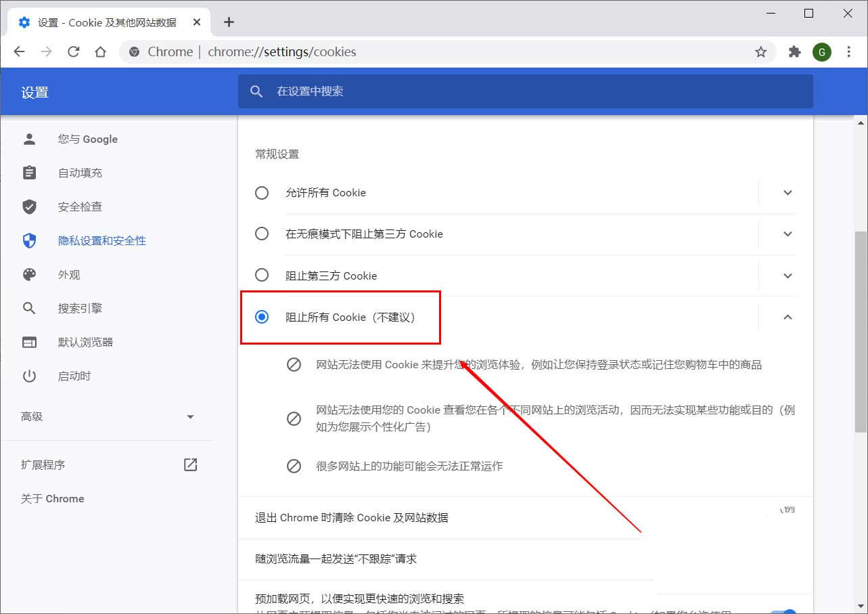The image size is (868, 614).
Task: Open the Extensions puzzle icon
Action: [x=795, y=52]
